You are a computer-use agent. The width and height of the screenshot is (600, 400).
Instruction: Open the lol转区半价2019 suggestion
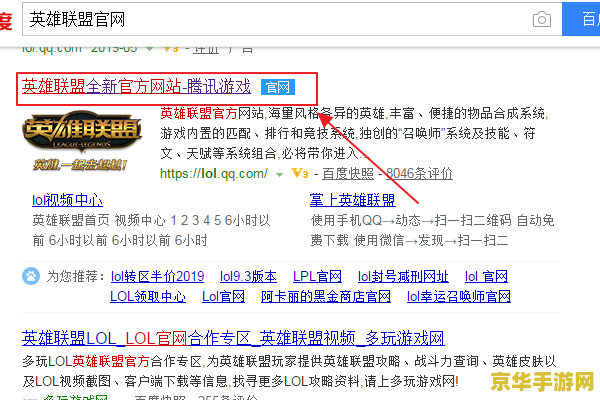point(157,276)
